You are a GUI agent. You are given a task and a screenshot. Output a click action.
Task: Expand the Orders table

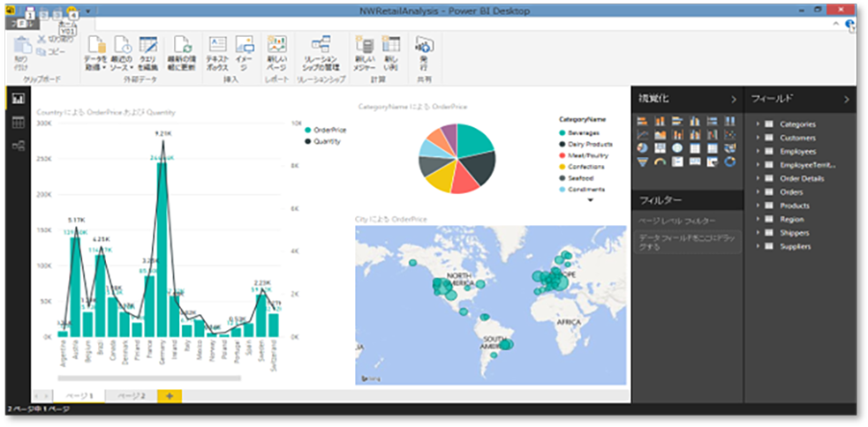pyautogui.click(x=758, y=192)
